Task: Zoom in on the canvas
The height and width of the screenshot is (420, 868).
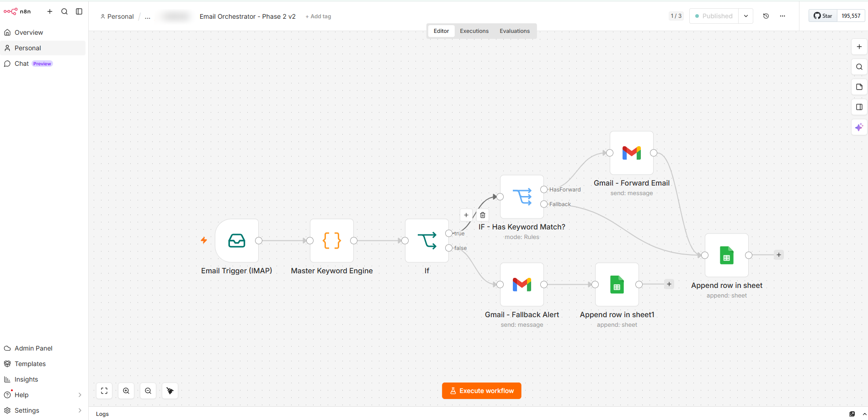Action: (x=126, y=391)
